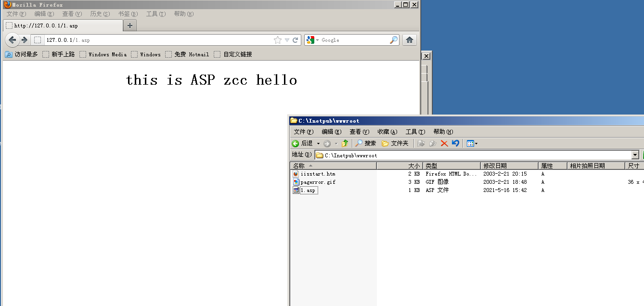Delete selected file with red X icon

(x=444, y=143)
